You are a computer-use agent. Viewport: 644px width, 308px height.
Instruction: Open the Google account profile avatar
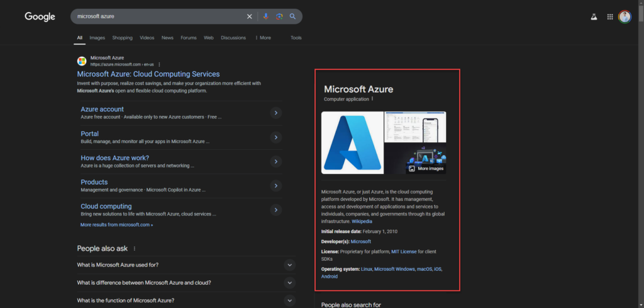[x=625, y=17]
